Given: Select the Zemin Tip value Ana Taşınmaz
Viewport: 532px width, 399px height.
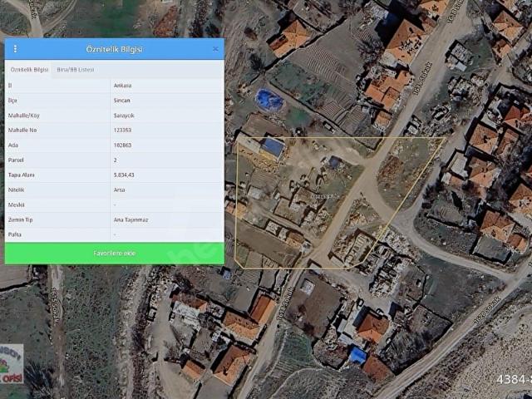Looking at the screenshot, I should click(x=131, y=219).
